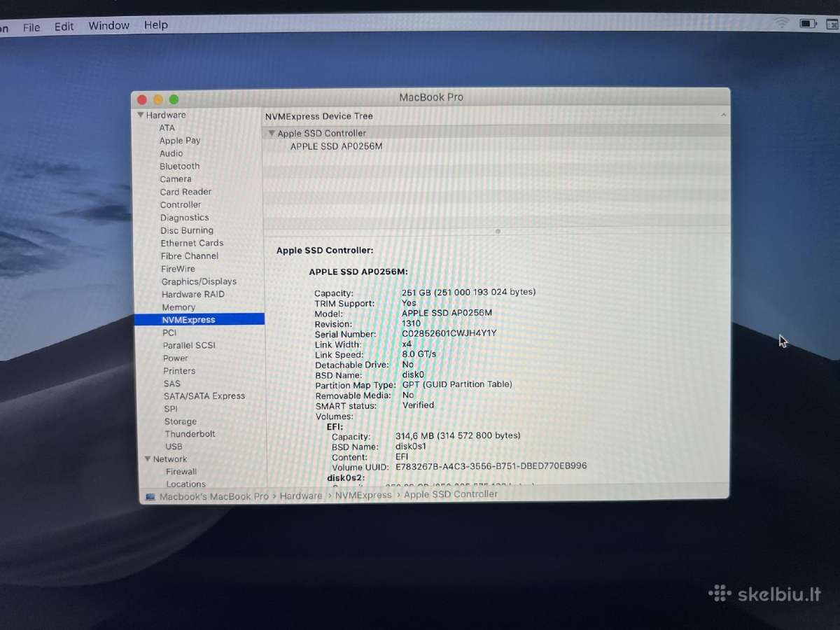Open the Window menu

[x=108, y=25]
